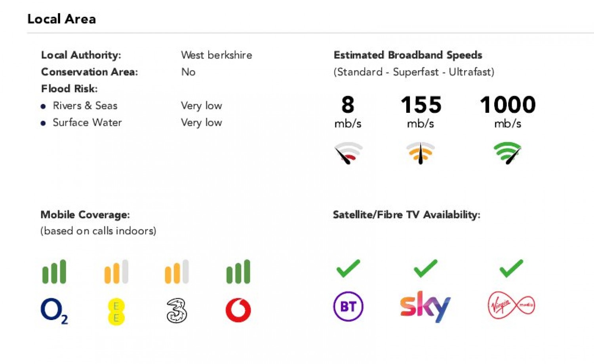
Task: Click the green checkmark above Sky
Action: pyautogui.click(x=425, y=268)
